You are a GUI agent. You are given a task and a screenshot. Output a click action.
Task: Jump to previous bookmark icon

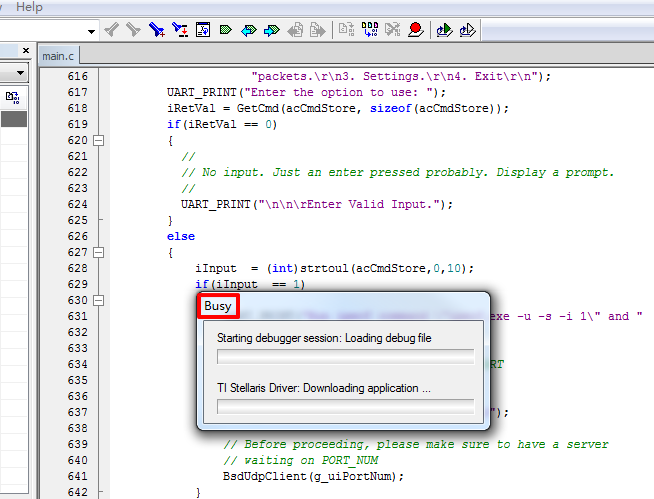pos(249,30)
